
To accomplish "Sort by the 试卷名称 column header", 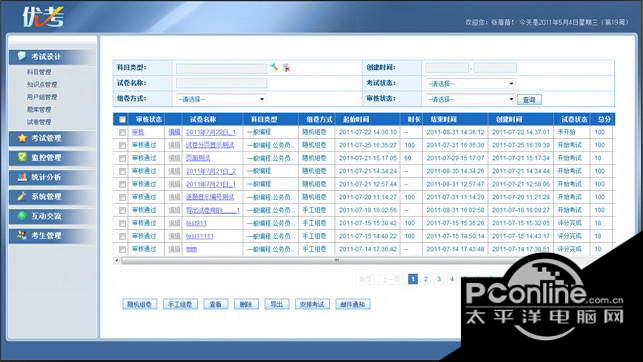I will 203,119.
